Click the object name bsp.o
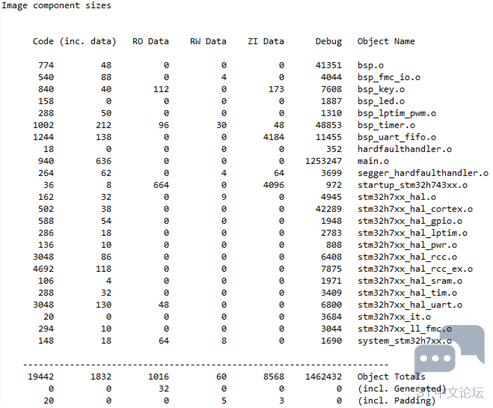493x408 pixels. 371,65
